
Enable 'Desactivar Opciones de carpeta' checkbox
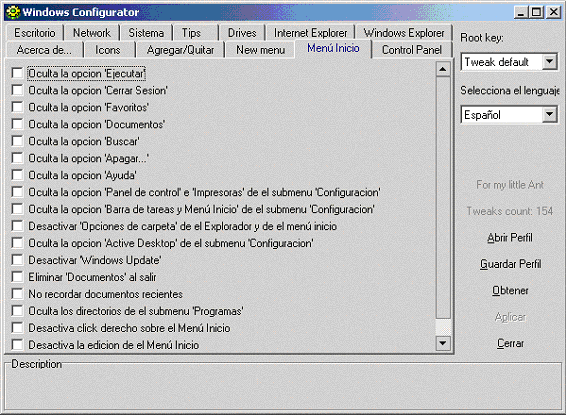(x=17, y=226)
